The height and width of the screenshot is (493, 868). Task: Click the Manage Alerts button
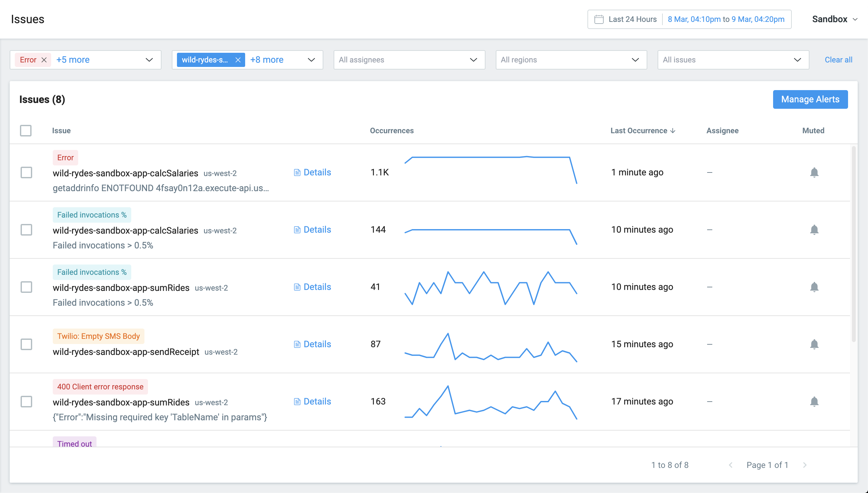click(810, 99)
